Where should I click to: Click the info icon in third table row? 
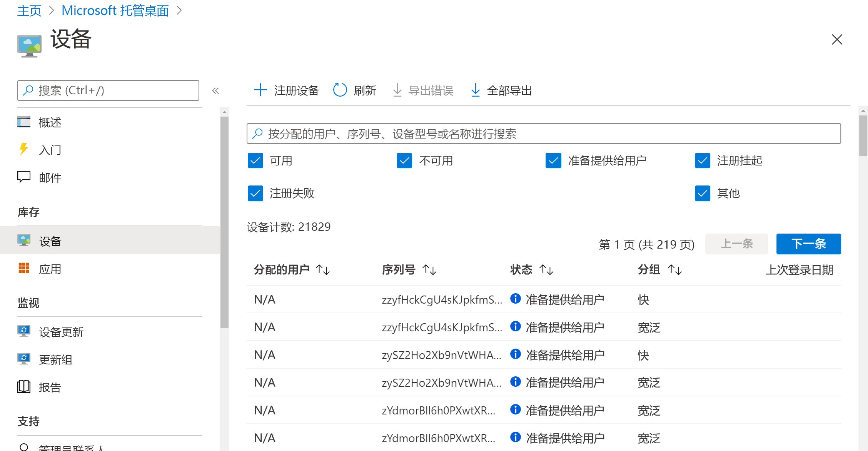coord(516,354)
